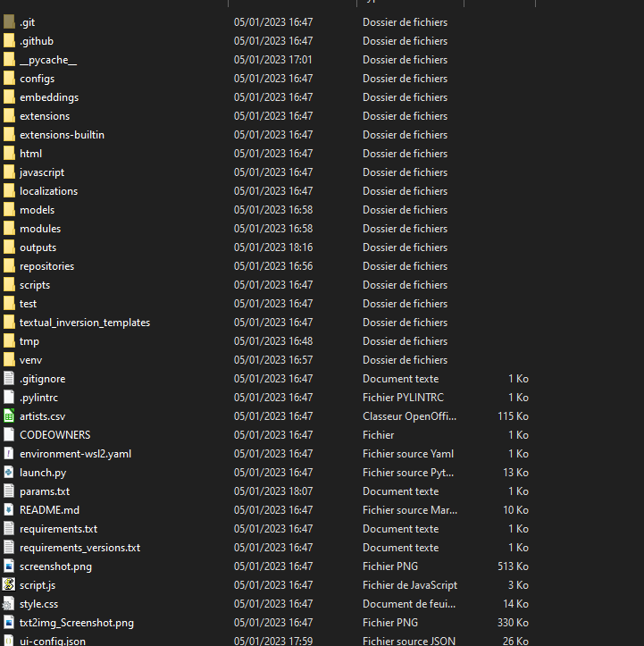The image size is (644, 646).
Task: Click the repositories folder icon
Action: pos(9,265)
